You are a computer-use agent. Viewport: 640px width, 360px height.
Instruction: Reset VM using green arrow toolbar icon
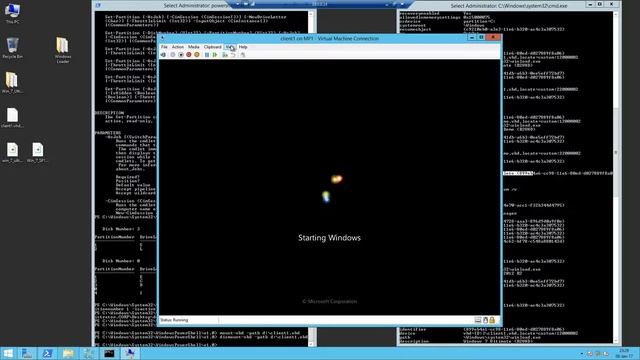click(215, 55)
